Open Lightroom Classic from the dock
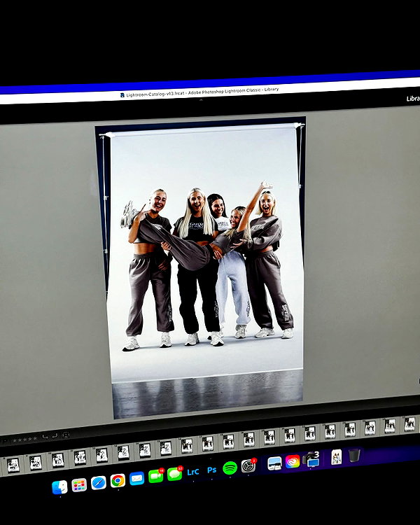Screen dimensions: 420x525 193,472
